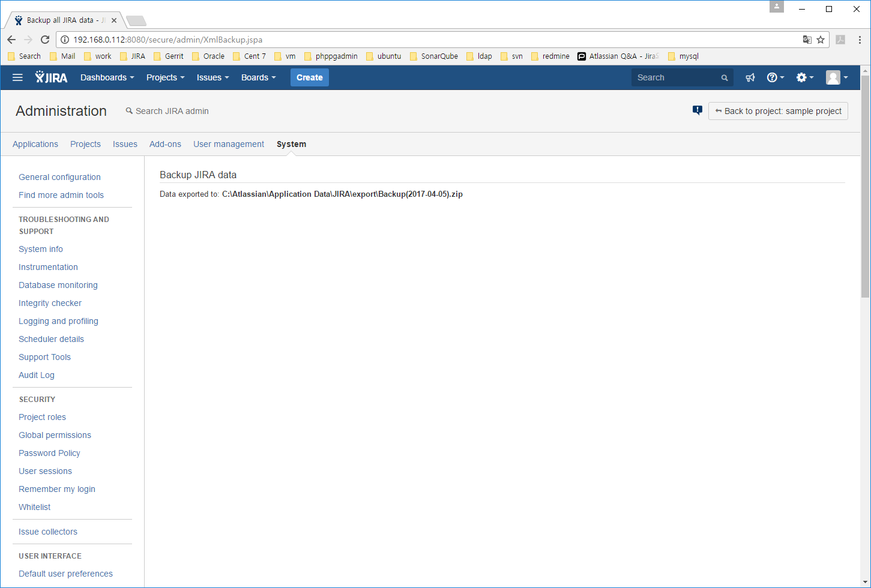Open the redmine bookmark folder
Screen dimensions: 871x588
tap(550, 56)
